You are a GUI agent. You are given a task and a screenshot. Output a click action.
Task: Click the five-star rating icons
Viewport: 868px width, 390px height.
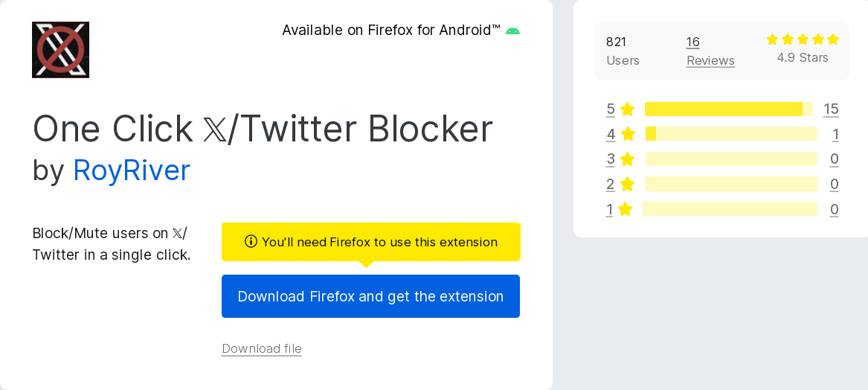point(803,39)
